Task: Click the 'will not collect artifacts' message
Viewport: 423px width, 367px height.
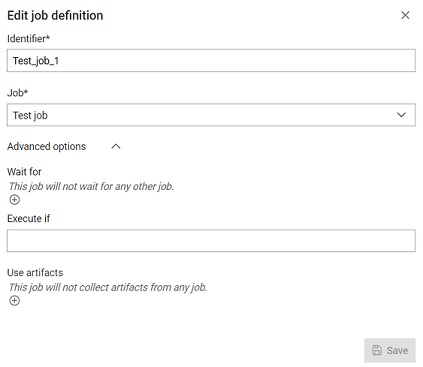Action: pyautogui.click(x=108, y=287)
